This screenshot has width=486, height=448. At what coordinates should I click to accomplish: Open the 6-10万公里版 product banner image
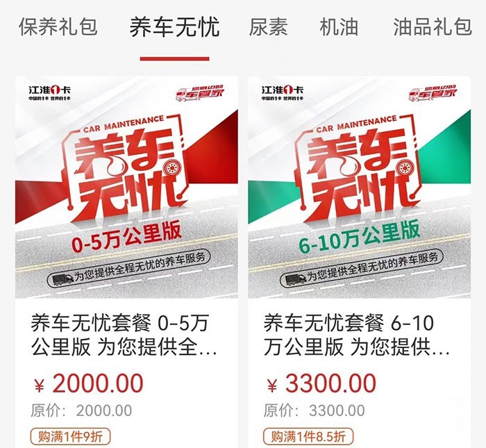click(359, 188)
